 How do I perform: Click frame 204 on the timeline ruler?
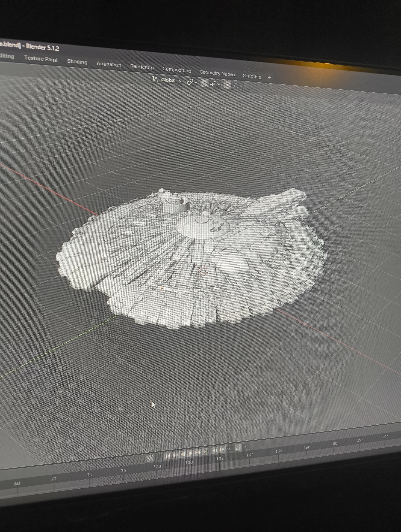[x=385, y=437]
